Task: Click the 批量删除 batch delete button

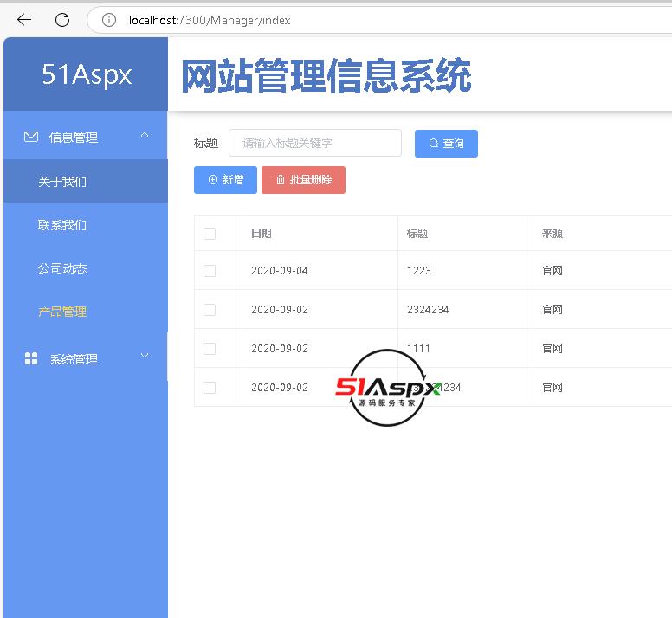Action: coord(303,180)
